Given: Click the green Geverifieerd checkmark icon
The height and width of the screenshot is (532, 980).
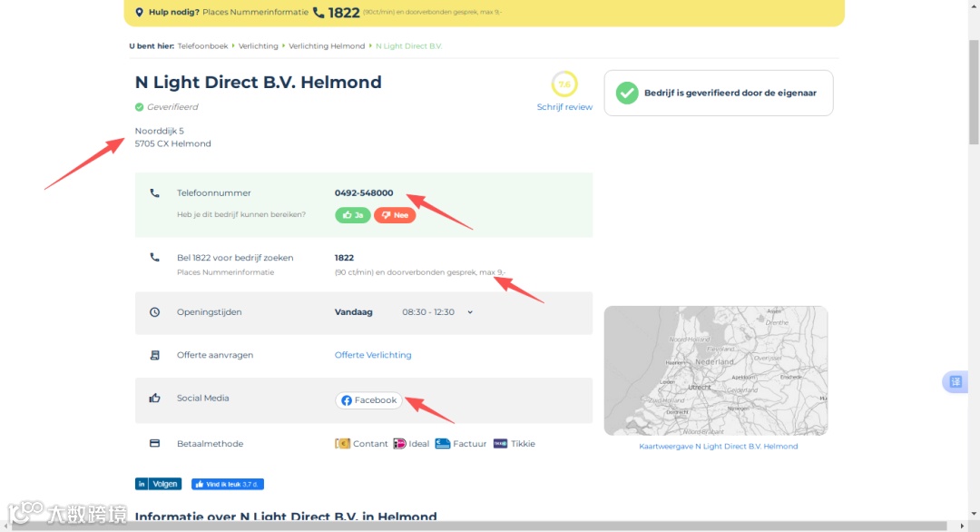Looking at the screenshot, I should point(140,107).
